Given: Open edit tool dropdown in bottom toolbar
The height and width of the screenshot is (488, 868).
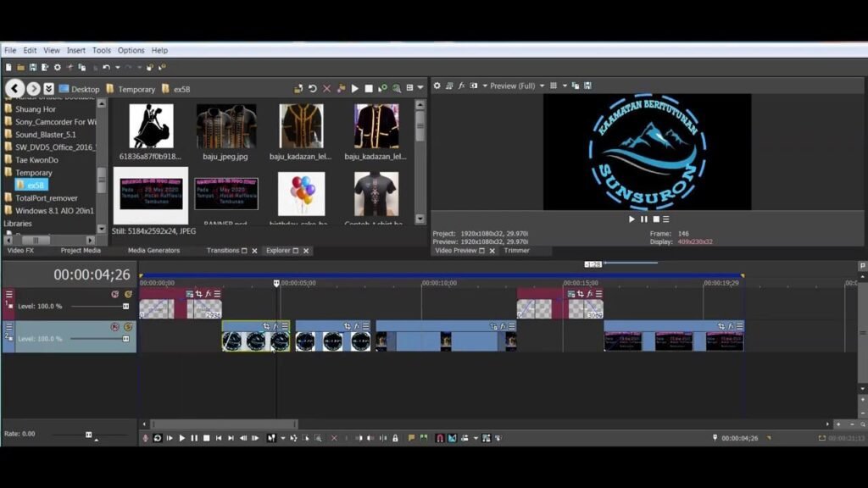Looking at the screenshot, I should click(x=283, y=438).
